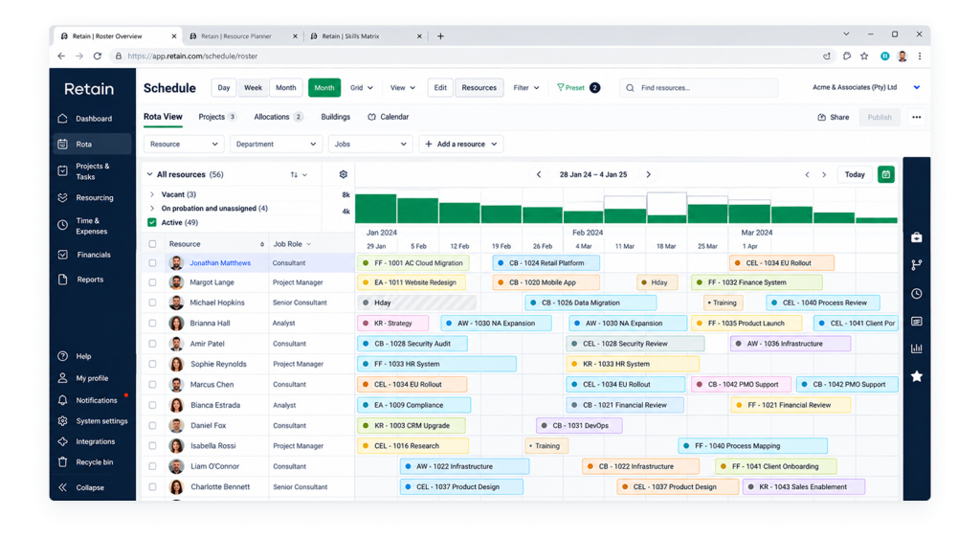Viewport: 980px width, 538px height.
Task: Tick the checkbox for Michael Hopkins
Action: coord(152,303)
